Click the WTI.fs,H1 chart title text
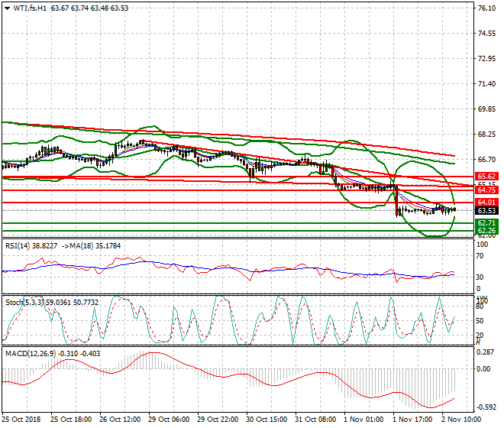 [30, 8]
